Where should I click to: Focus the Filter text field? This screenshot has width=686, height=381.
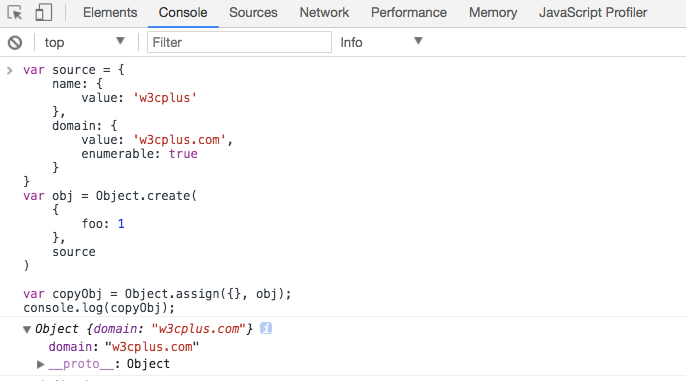pyautogui.click(x=239, y=42)
